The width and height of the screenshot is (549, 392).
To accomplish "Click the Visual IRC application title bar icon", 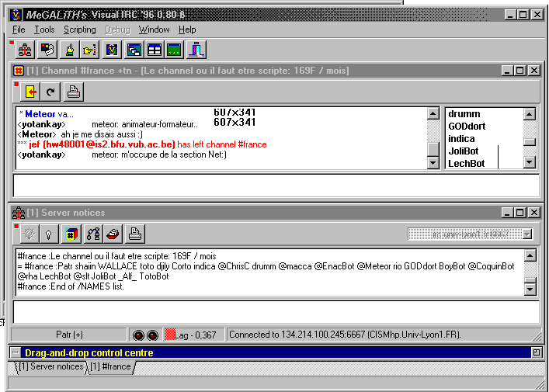I will point(16,15).
